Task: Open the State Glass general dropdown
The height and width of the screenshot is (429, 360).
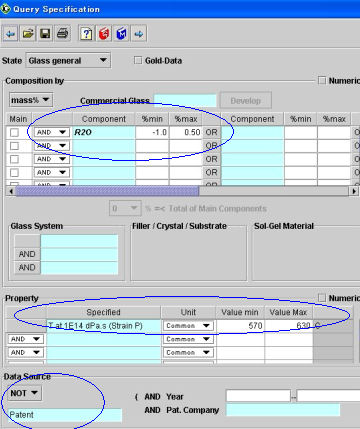Action: click(x=68, y=60)
